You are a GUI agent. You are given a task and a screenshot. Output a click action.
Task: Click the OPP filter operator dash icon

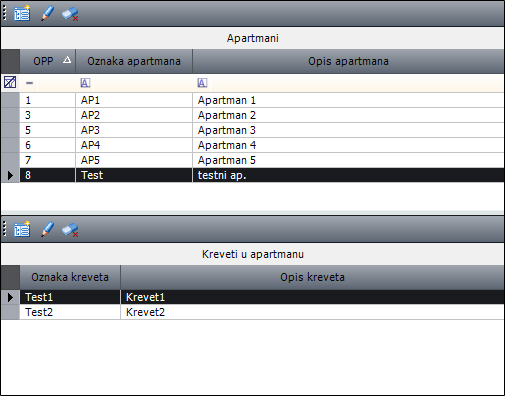pyautogui.click(x=29, y=83)
